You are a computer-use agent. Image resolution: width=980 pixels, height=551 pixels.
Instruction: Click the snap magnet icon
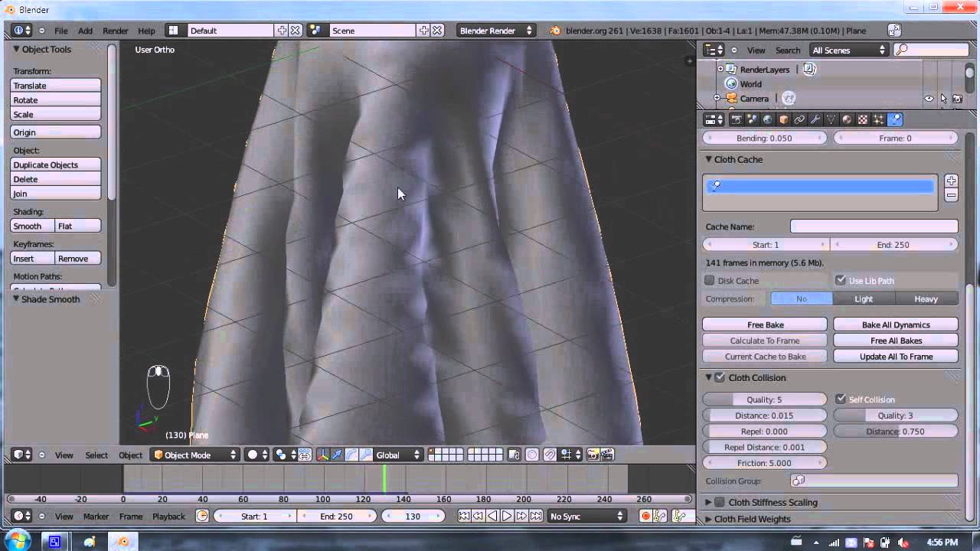pyautogui.click(x=550, y=455)
